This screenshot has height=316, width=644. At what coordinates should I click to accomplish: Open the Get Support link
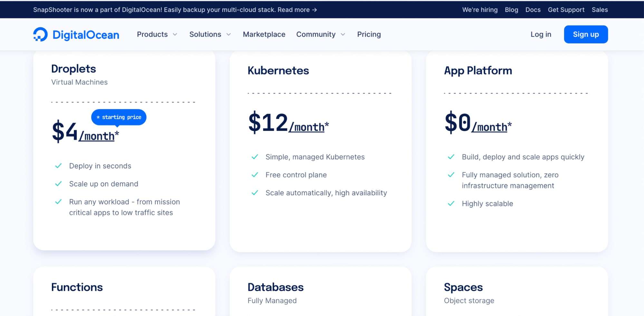566,10
